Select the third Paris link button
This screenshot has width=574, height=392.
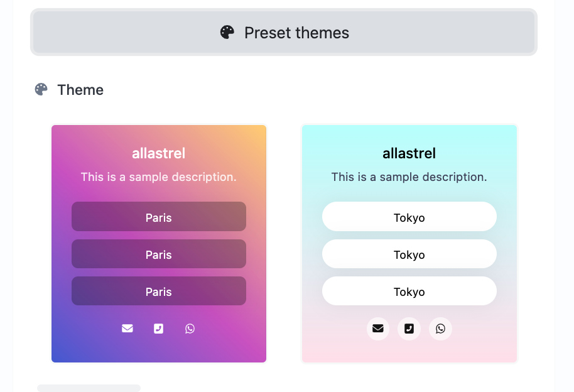tap(159, 291)
